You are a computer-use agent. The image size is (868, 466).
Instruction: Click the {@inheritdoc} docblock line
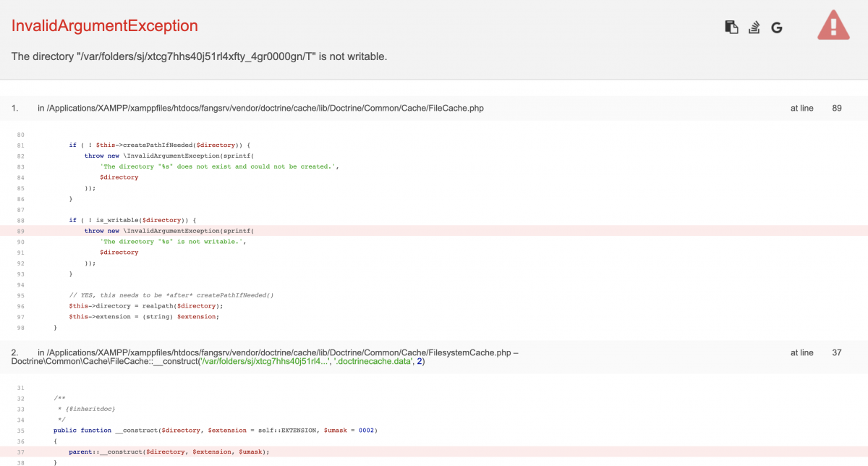87,409
